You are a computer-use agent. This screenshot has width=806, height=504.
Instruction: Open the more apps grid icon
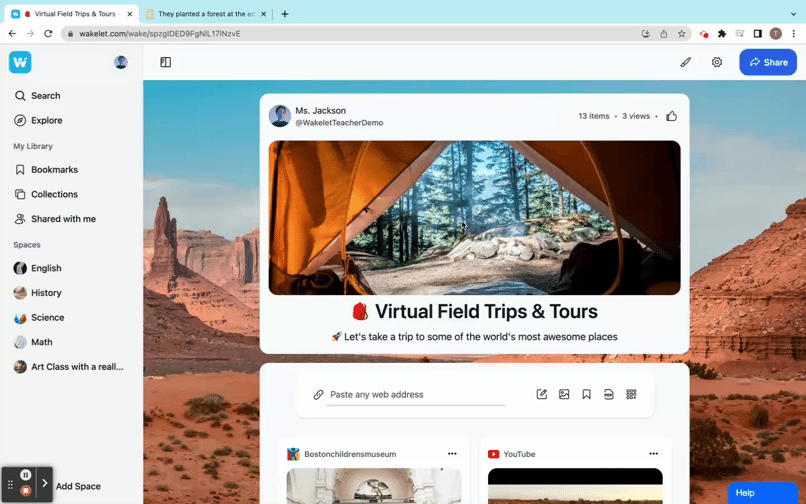(631, 394)
